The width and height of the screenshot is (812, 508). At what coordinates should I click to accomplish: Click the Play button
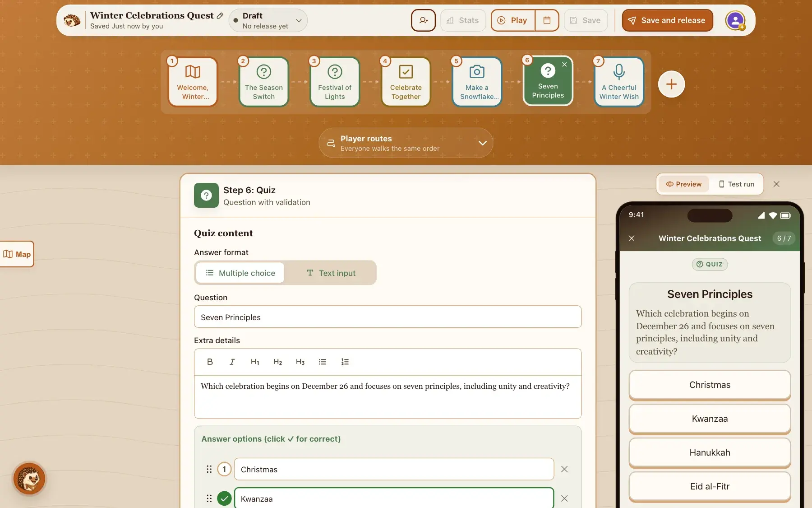513,20
